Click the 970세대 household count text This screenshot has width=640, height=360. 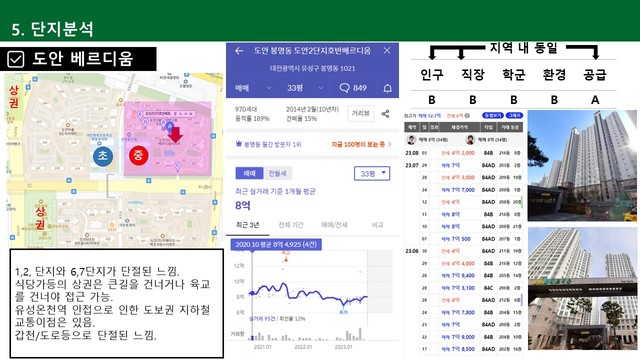point(246,109)
